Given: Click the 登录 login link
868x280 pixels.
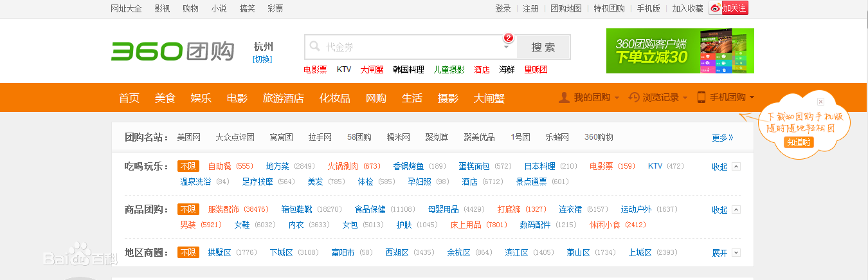Looking at the screenshot, I should coord(503,8).
